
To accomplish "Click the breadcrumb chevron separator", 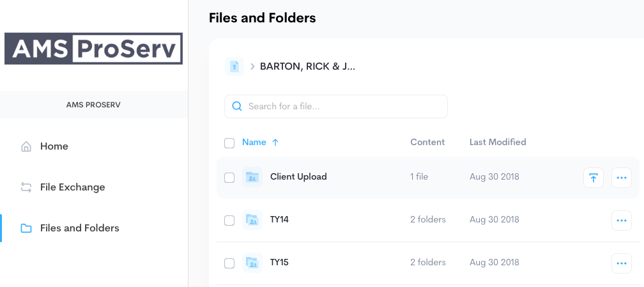I will coord(252,66).
